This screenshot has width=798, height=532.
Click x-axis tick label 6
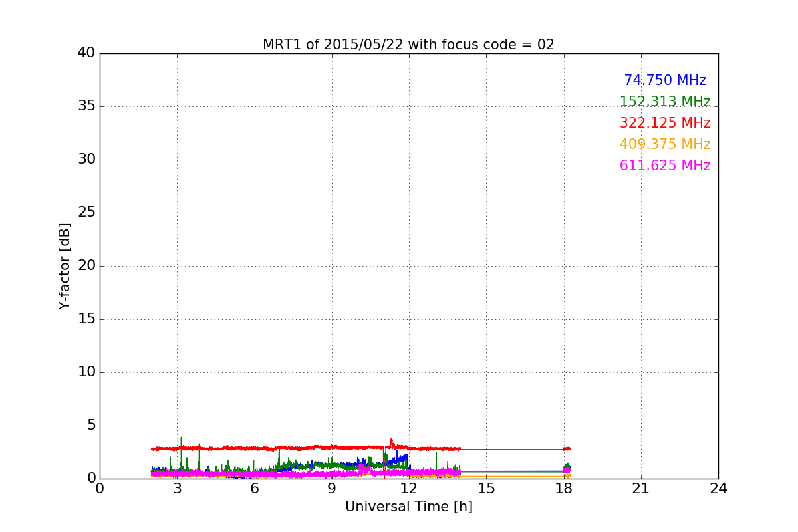pos(254,489)
